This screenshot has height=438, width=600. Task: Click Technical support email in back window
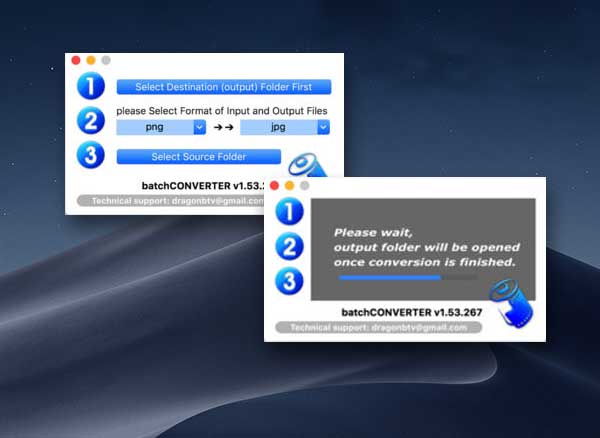point(171,201)
